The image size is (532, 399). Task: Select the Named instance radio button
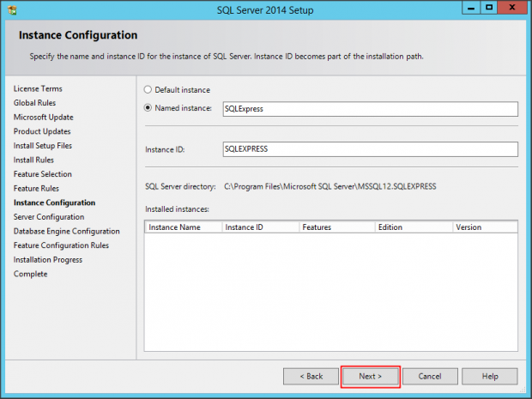pos(148,108)
